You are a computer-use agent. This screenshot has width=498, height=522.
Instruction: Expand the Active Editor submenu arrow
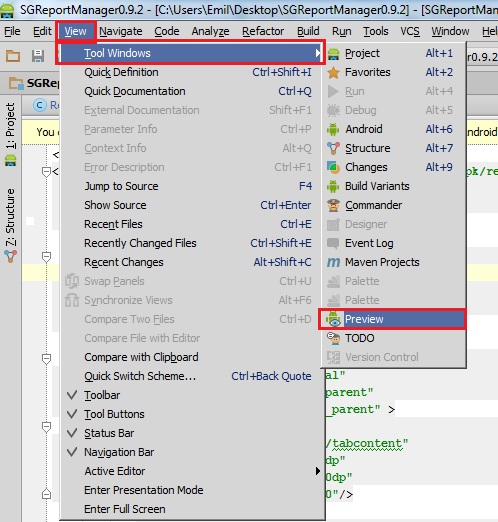(x=318, y=471)
